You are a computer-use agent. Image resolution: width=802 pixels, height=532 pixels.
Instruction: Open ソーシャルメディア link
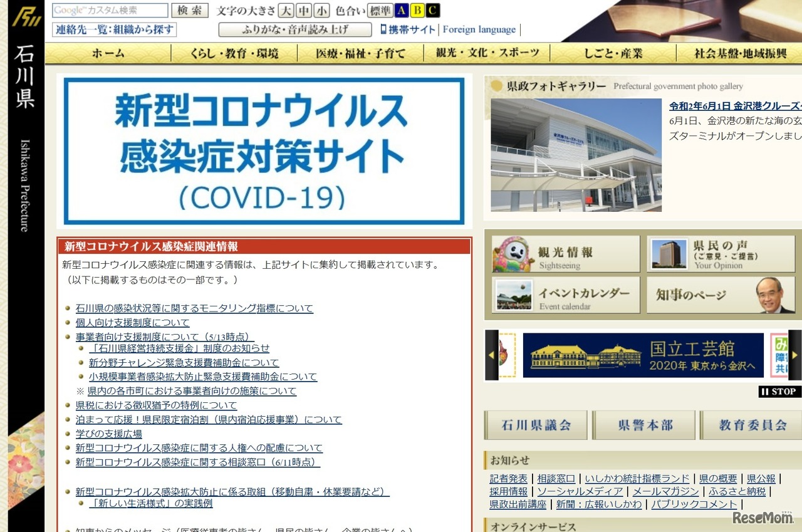580,492
